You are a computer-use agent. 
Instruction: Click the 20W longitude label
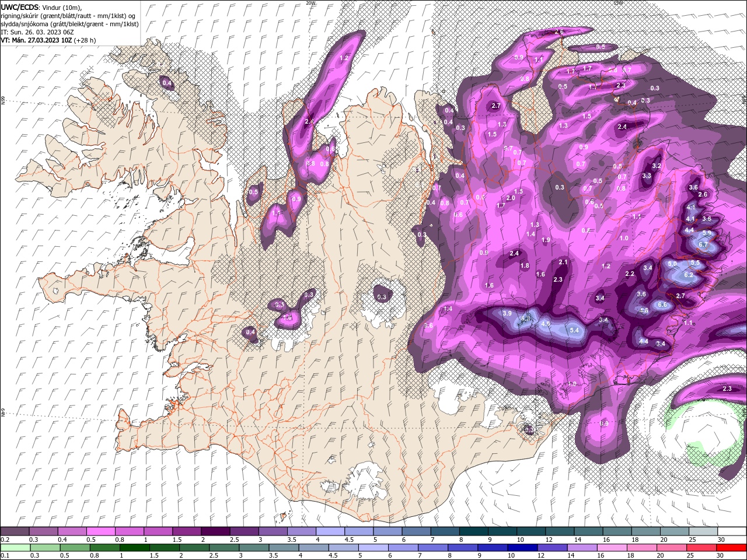(x=310, y=3)
